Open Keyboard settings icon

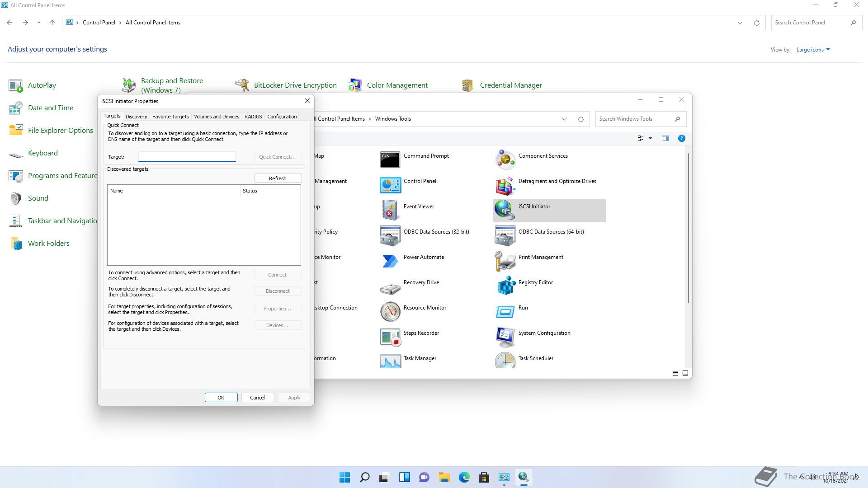[33, 153]
